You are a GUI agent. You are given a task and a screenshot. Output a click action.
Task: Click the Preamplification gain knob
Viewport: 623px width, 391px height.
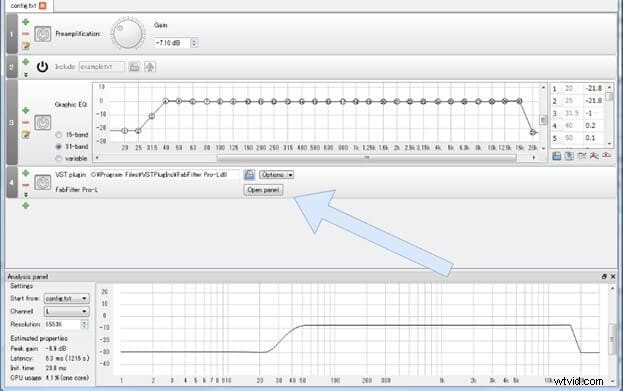click(128, 34)
